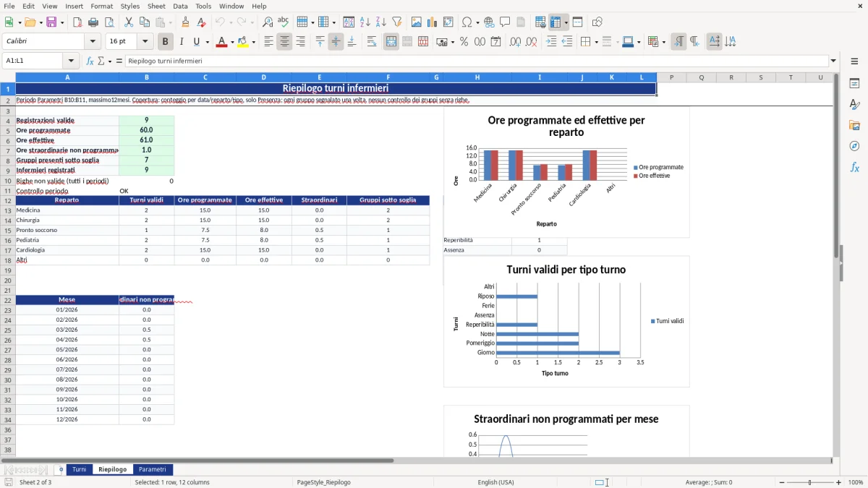Image resolution: width=868 pixels, height=488 pixels.
Task: Open the sidebar Properties icon
Action: [x=854, y=83]
